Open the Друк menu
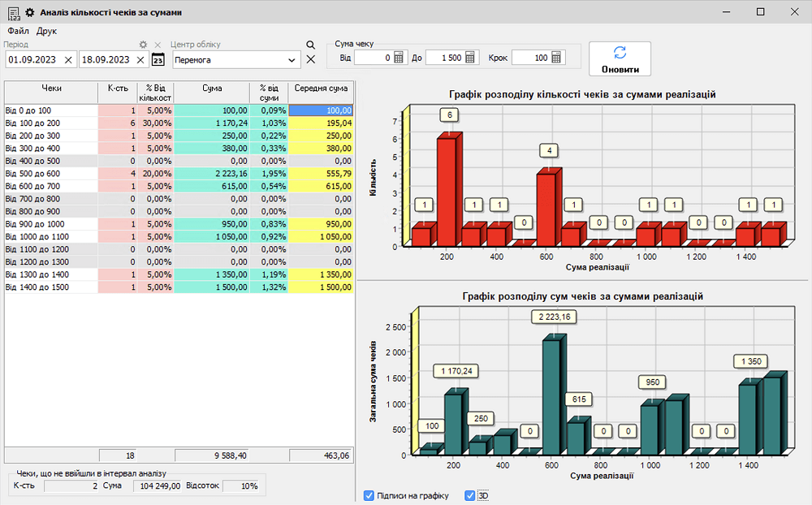This screenshot has width=812, height=505. (46, 31)
